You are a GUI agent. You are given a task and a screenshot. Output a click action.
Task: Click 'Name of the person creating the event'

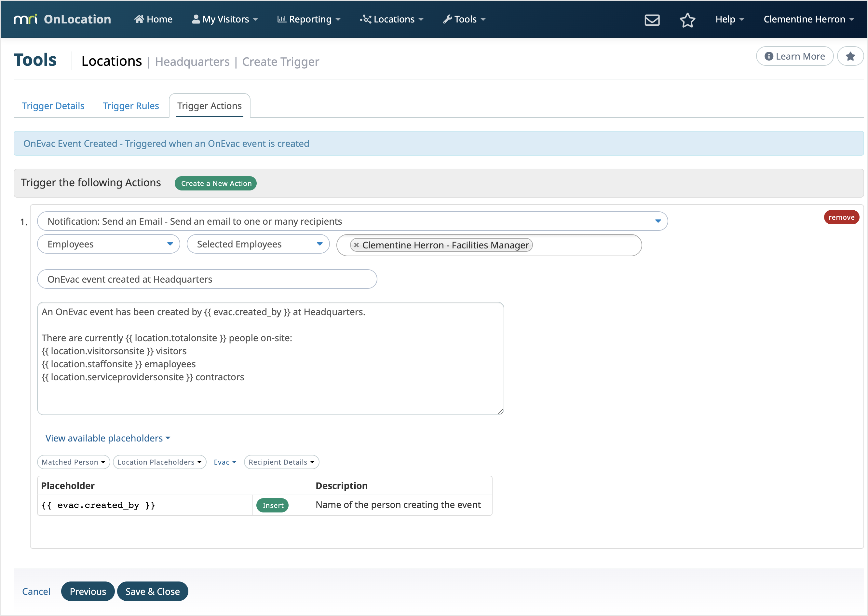click(x=398, y=505)
